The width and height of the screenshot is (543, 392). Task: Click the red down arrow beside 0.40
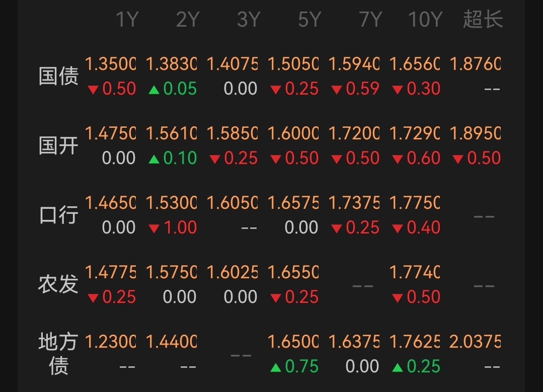[398, 228]
